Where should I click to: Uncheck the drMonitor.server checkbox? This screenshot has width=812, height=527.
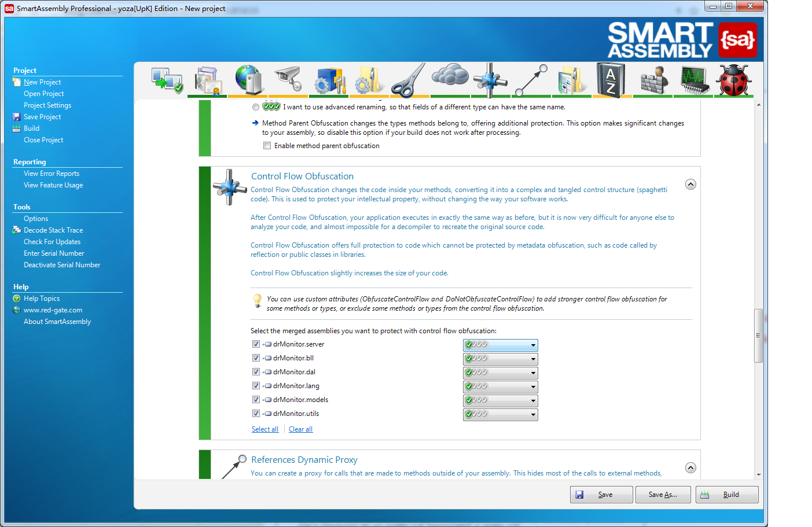[256, 344]
